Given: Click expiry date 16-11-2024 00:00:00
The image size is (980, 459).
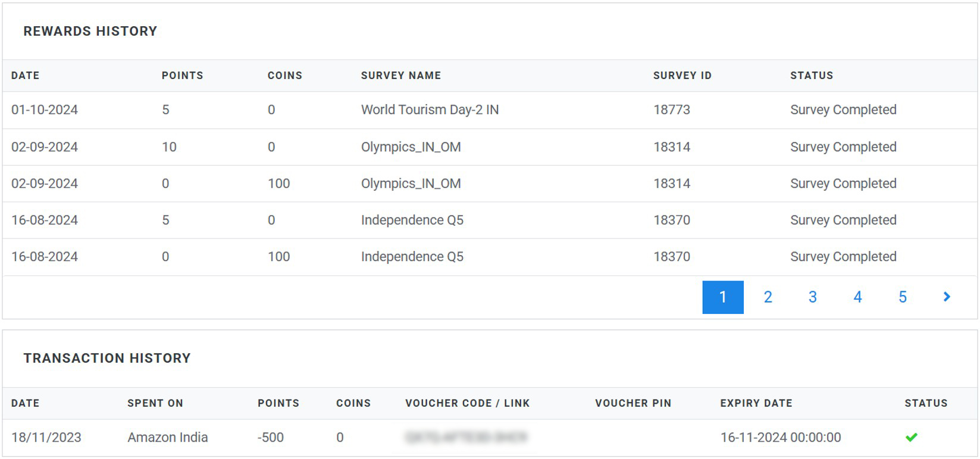Looking at the screenshot, I should point(780,438).
